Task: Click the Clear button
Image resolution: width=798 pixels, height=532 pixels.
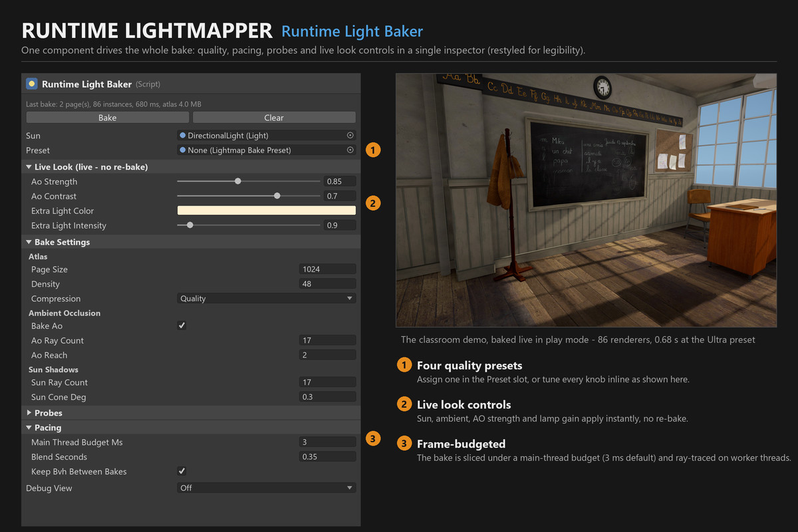Action: click(x=274, y=118)
